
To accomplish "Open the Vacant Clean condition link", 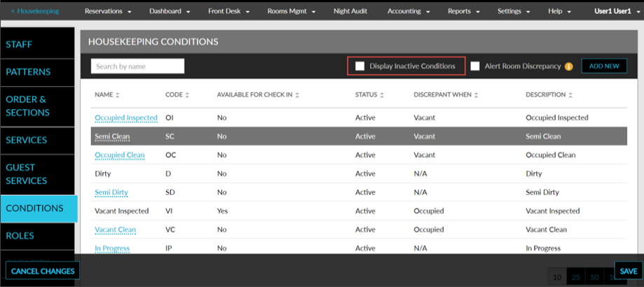I will (x=115, y=230).
